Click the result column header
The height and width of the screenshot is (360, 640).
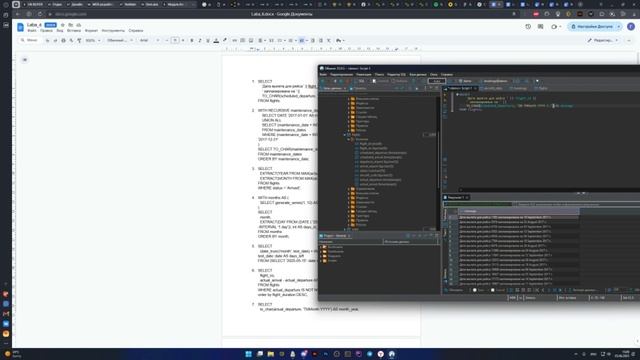click(x=518, y=211)
